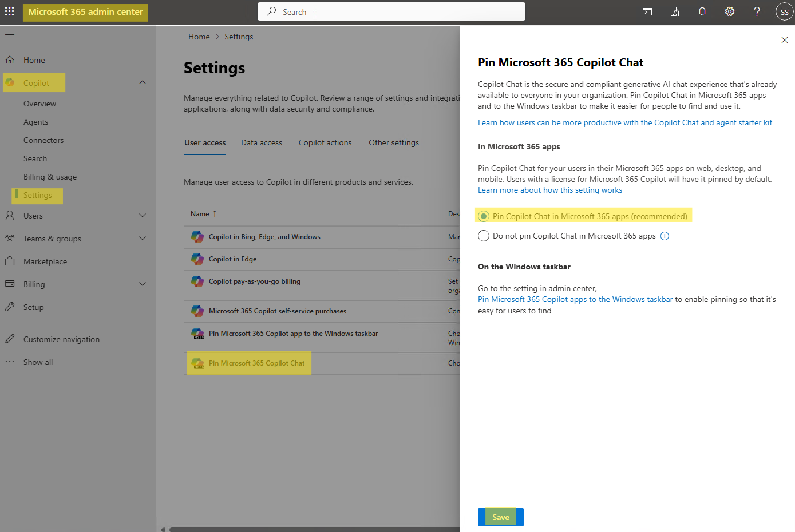This screenshot has height=532, width=795.
Task: Switch to the Data access tab
Action: pyautogui.click(x=262, y=143)
